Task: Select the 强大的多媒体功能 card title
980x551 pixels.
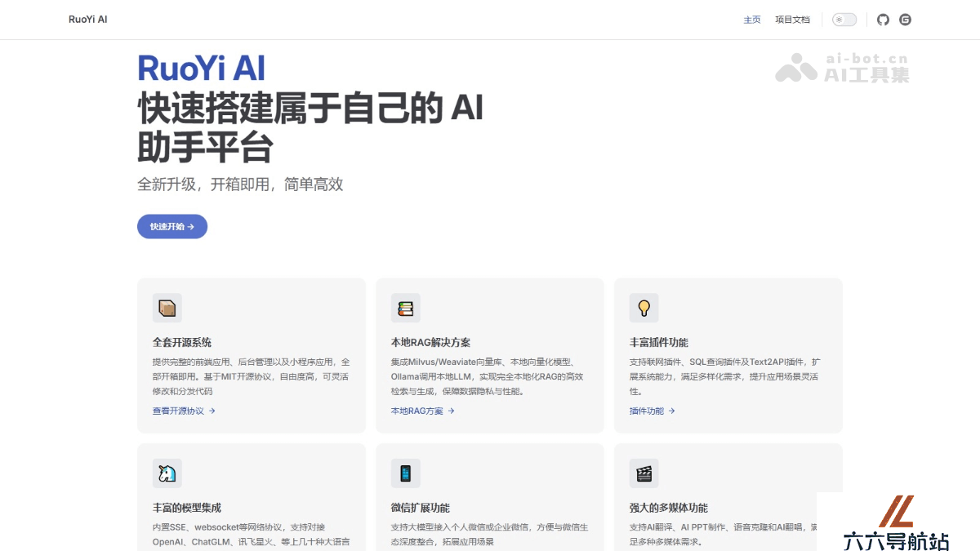Action: tap(669, 507)
